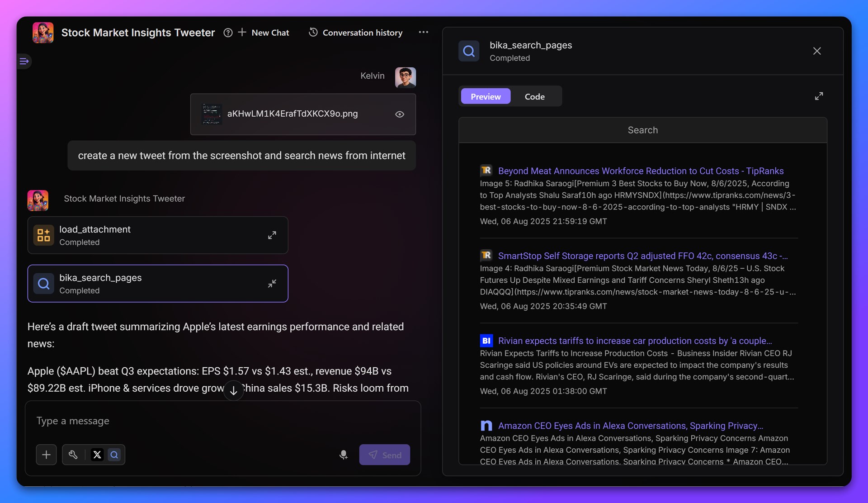Click the help question mark icon
The height and width of the screenshot is (503, 868).
(228, 33)
